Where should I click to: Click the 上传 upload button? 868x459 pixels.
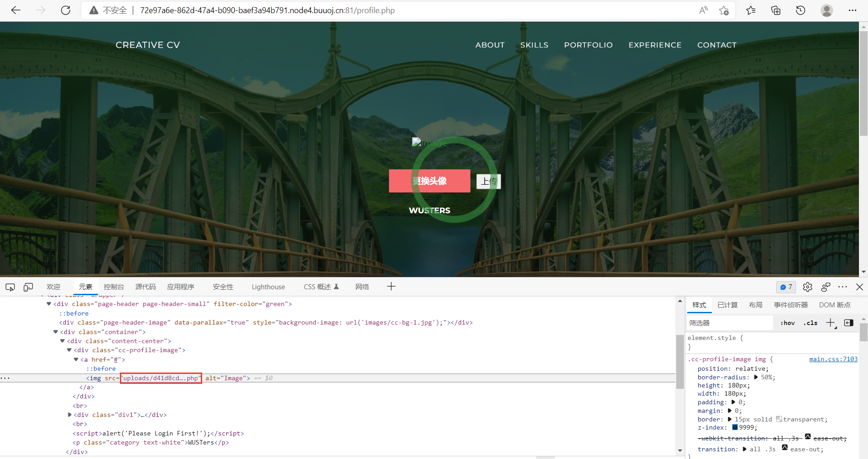pyautogui.click(x=489, y=182)
